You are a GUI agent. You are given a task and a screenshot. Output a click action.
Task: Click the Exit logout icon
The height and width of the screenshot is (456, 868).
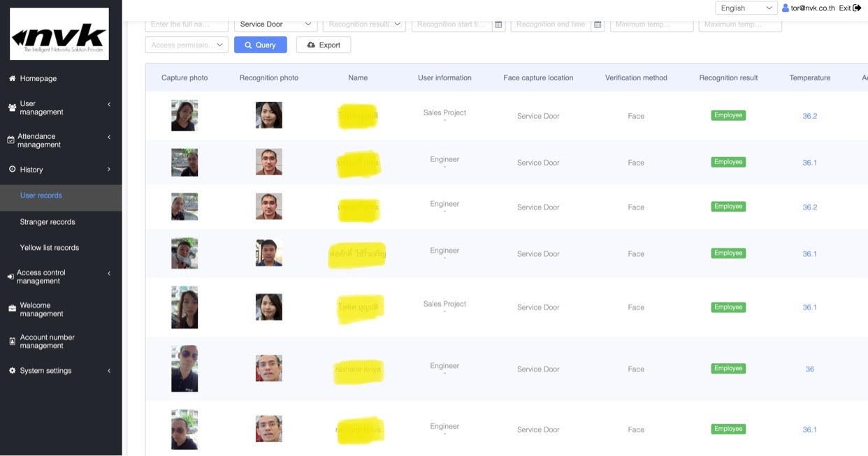point(858,8)
